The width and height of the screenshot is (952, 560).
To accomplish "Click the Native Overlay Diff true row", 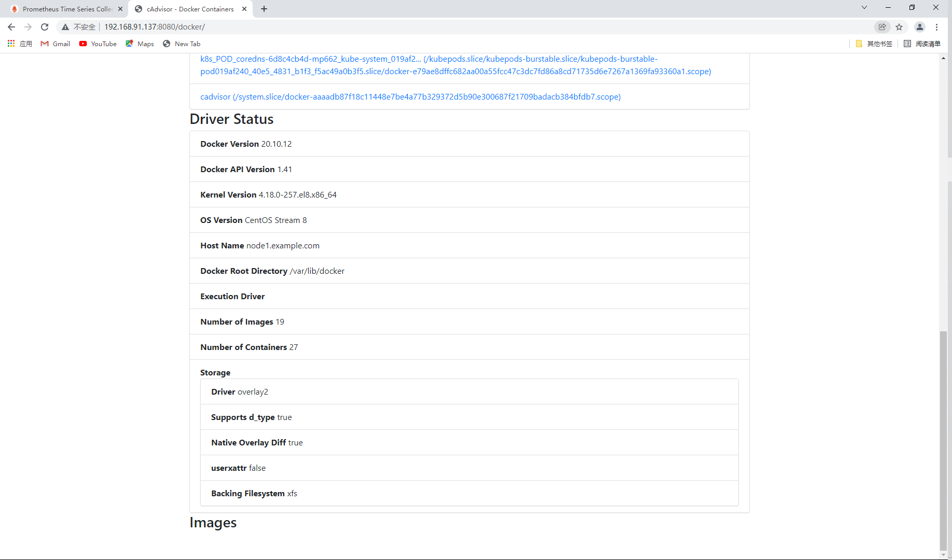I will 469,442.
